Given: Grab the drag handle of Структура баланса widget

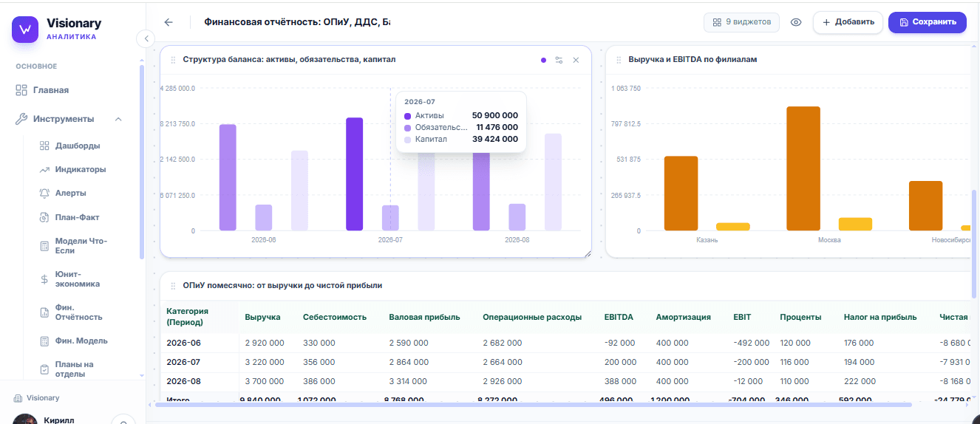Looking at the screenshot, I should tap(173, 60).
